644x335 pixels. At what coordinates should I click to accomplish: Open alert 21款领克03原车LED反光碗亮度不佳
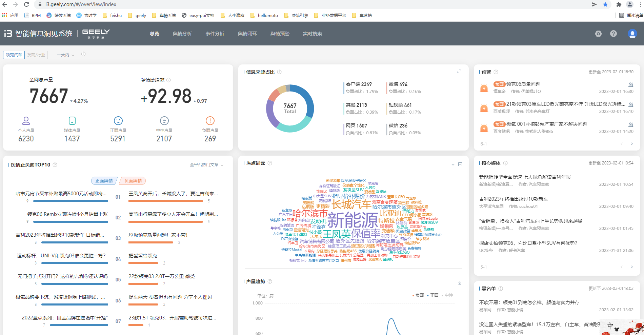(566, 104)
